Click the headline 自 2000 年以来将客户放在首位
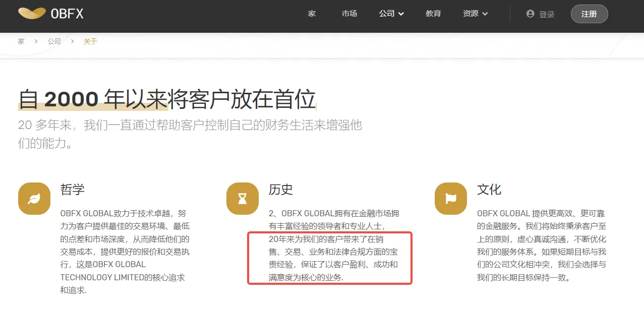644x311 pixels. tap(167, 99)
